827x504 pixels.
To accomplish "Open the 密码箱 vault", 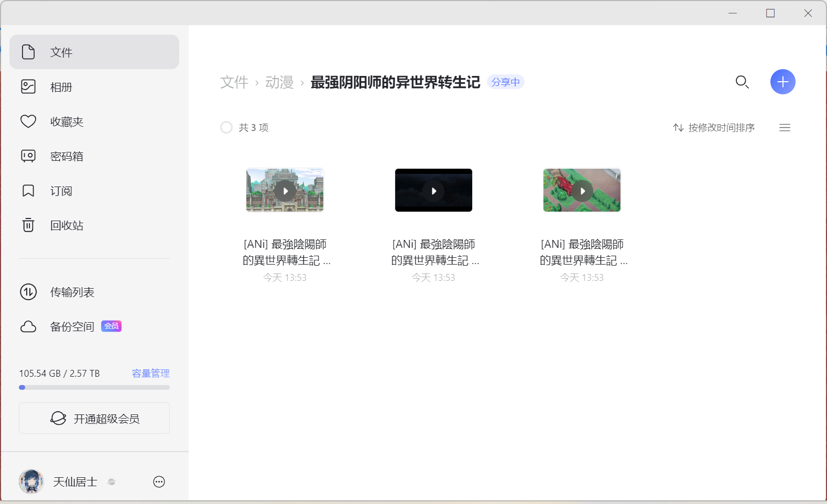I will click(94, 156).
